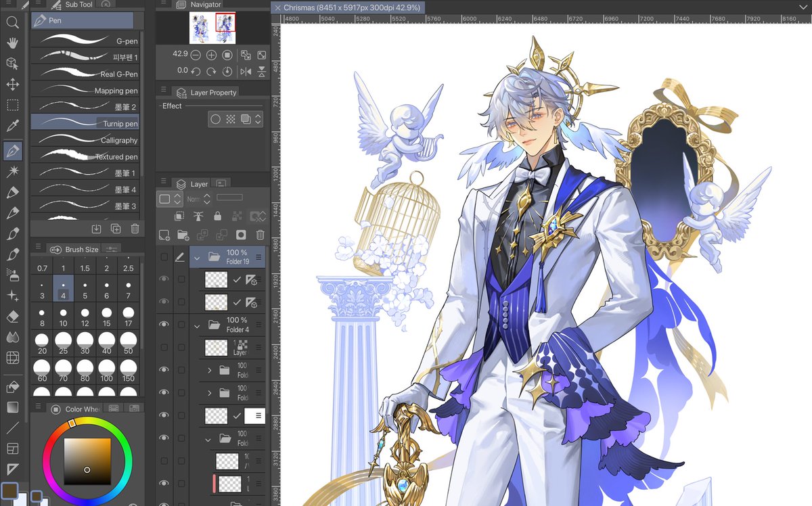The image size is (812, 506).
Task: Activate the Eyedropper tool
Action: click(x=12, y=126)
